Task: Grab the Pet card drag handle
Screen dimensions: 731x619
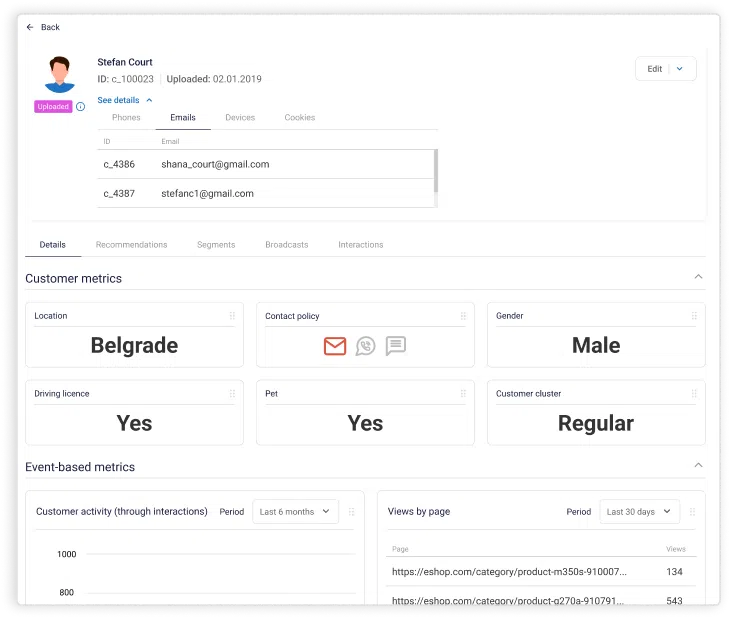Action: click(x=464, y=394)
